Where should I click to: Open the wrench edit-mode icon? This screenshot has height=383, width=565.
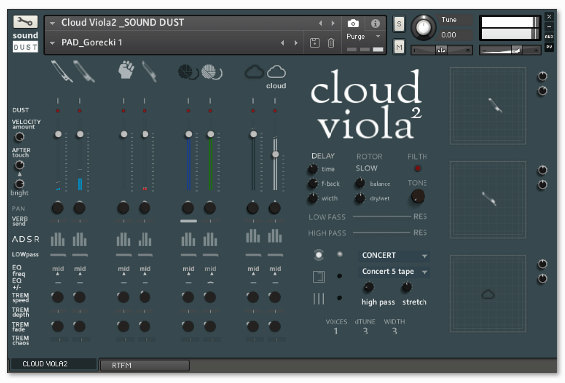pyautogui.click(x=25, y=22)
